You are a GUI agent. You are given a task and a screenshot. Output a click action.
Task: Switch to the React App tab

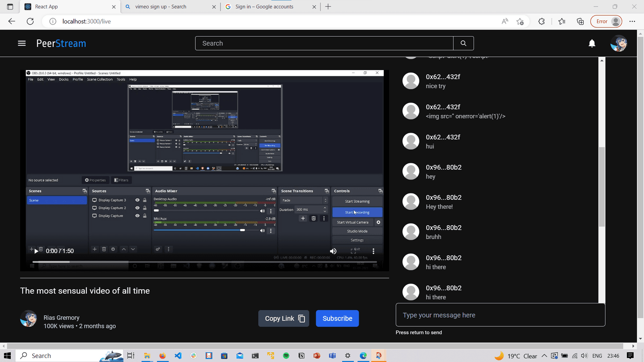click(x=70, y=7)
